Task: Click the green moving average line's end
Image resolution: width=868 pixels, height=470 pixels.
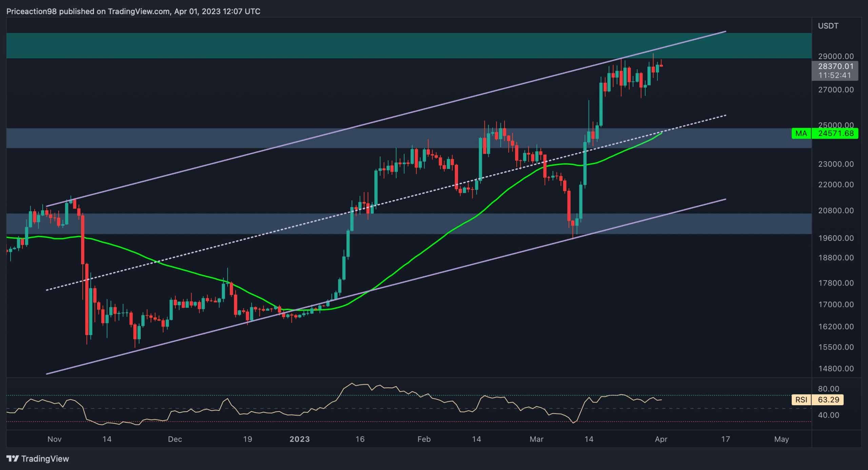Action: click(x=662, y=133)
